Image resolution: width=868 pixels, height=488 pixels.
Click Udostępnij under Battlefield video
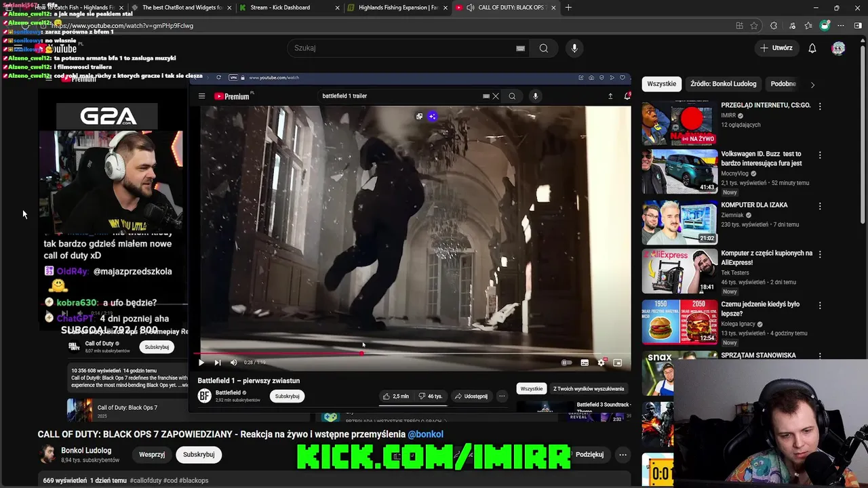point(471,396)
